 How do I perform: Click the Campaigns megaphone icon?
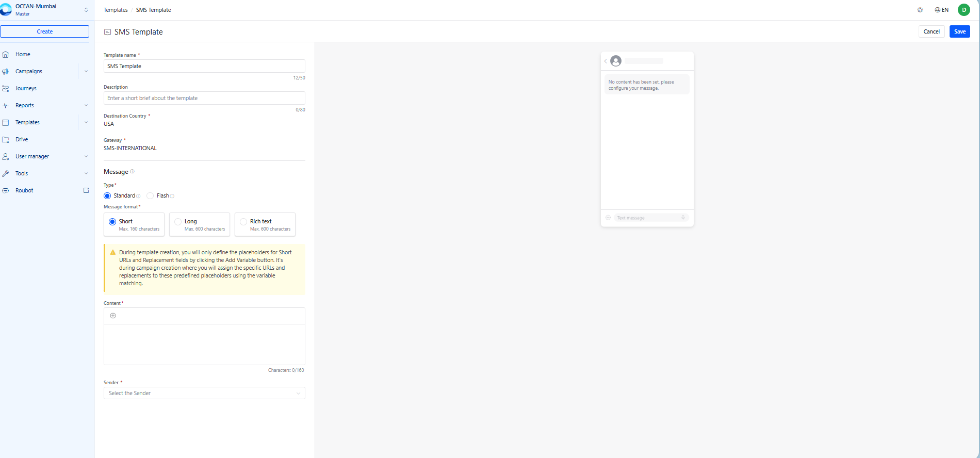pyautogui.click(x=6, y=71)
